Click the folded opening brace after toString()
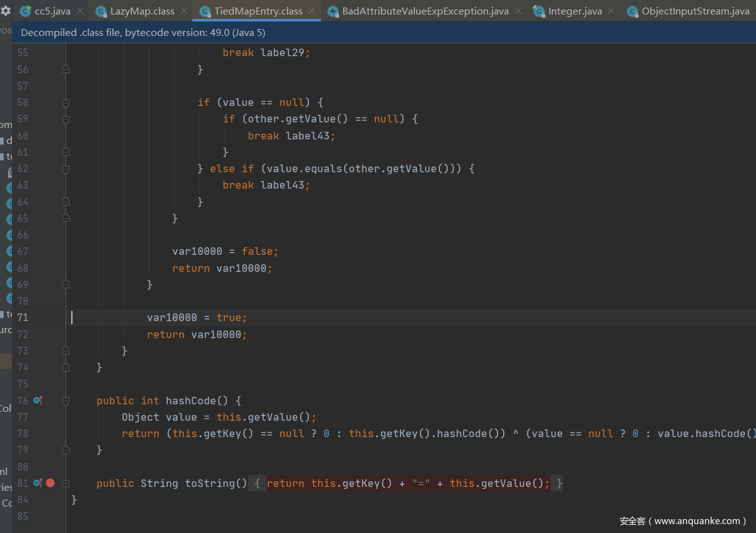Image resolution: width=756 pixels, height=533 pixels. [x=257, y=483]
